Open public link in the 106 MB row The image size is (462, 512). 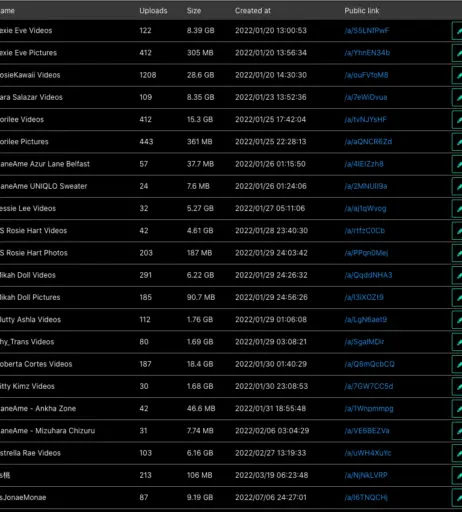pos(366,475)
